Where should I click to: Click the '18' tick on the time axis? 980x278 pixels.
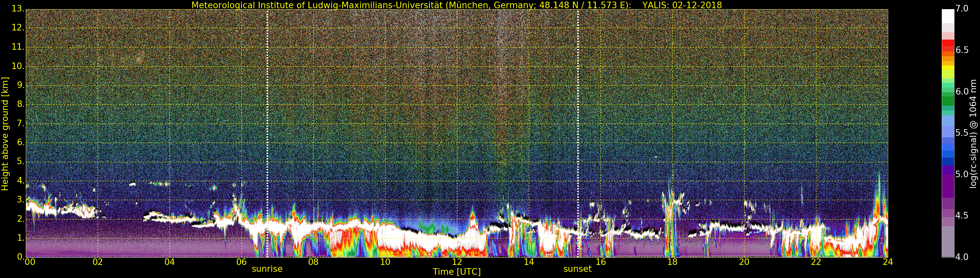pyautogui.click(x=672, y=262)
